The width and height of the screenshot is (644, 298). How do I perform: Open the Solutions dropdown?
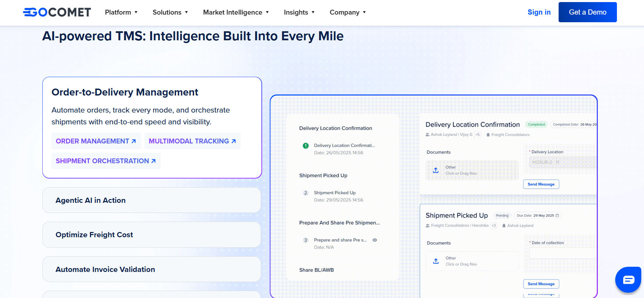[x=170, y=13]
